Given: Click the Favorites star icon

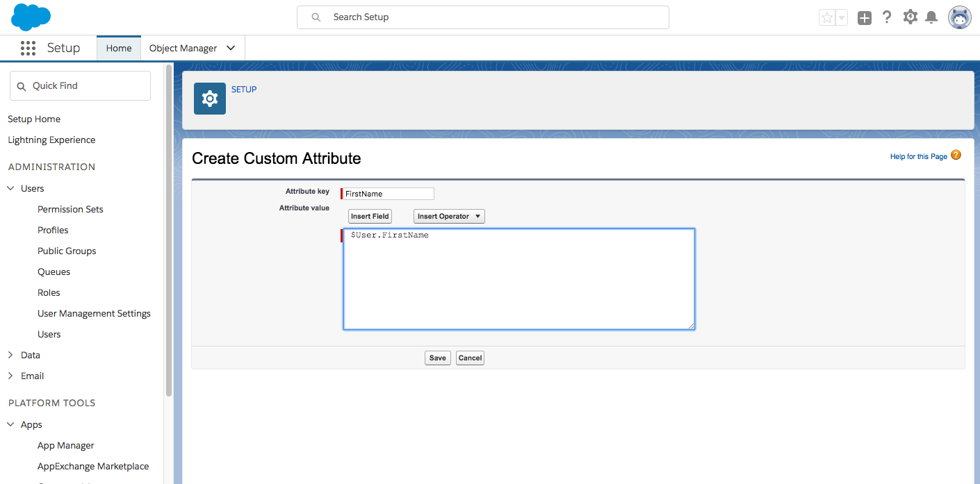Looking at the screenshot, I should tap(827, 18).
